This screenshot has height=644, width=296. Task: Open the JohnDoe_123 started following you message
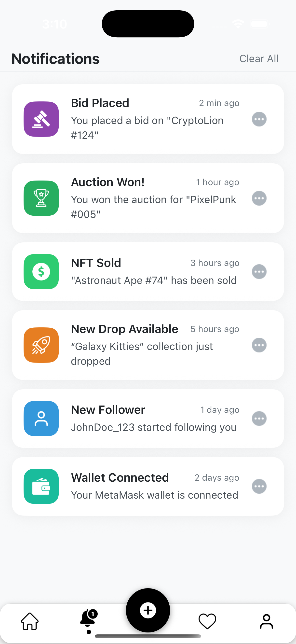(153, 427)
